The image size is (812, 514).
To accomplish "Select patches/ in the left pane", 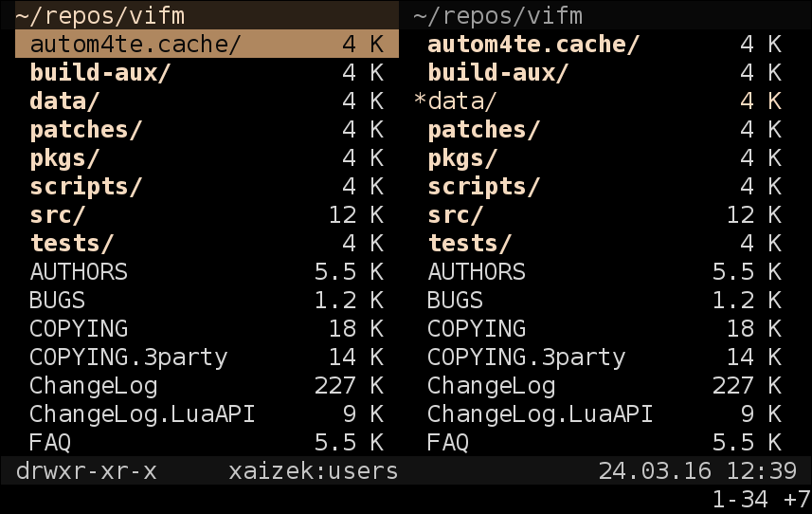I will coord(208,129).
